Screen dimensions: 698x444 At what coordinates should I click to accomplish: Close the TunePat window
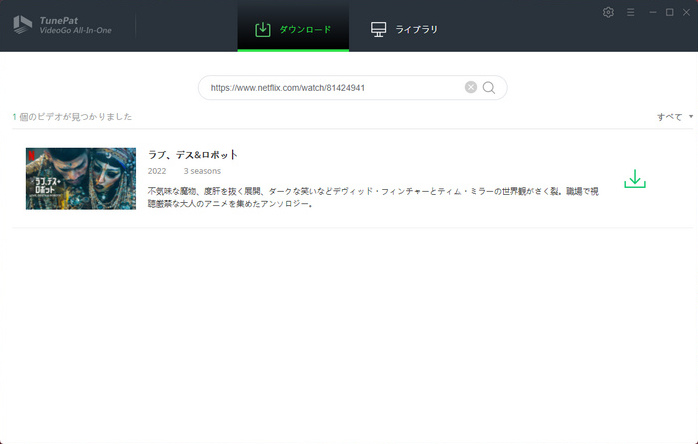tap(686, 12)
